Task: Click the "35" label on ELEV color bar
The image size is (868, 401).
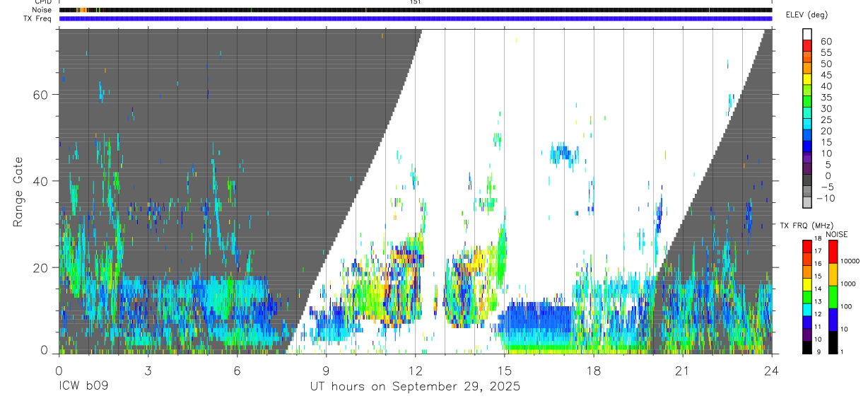Action: [x=826, y=98]
